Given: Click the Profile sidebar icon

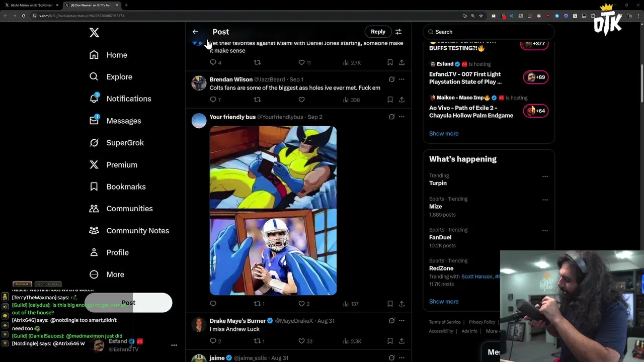Looking at the screenshot, I should (94, 252).
